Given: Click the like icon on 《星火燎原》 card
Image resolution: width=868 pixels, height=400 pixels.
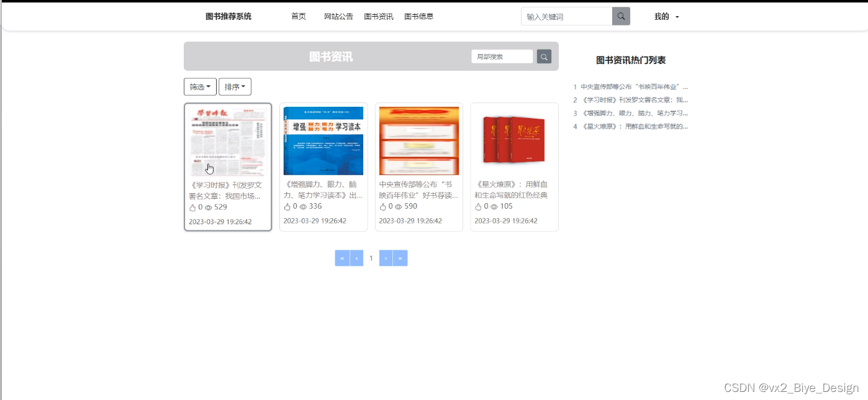Looking at the screenshot, I should point(479,207).
